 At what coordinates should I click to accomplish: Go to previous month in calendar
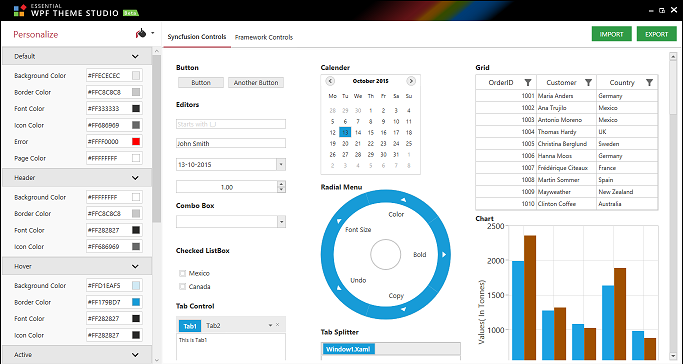point(330,81)
